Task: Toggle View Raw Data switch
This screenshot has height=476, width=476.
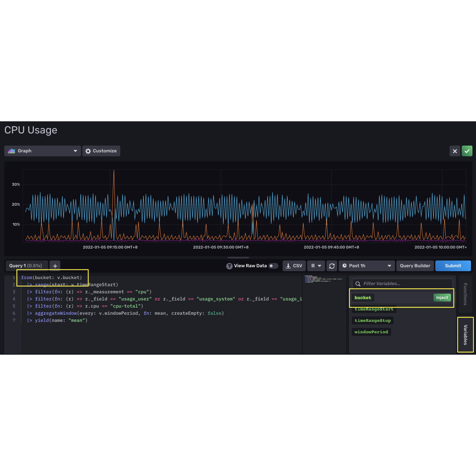Action: click(273, 266)
